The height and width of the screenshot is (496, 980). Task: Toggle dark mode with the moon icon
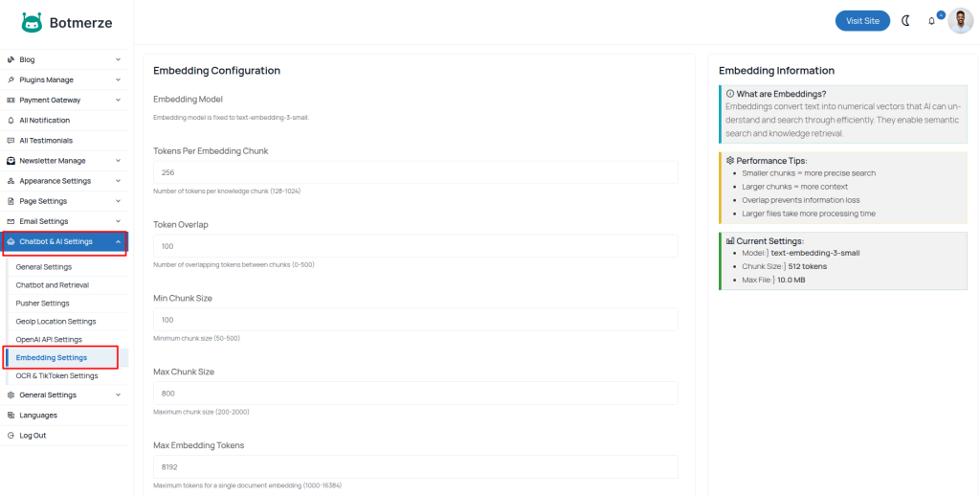(x=905, y=20)
